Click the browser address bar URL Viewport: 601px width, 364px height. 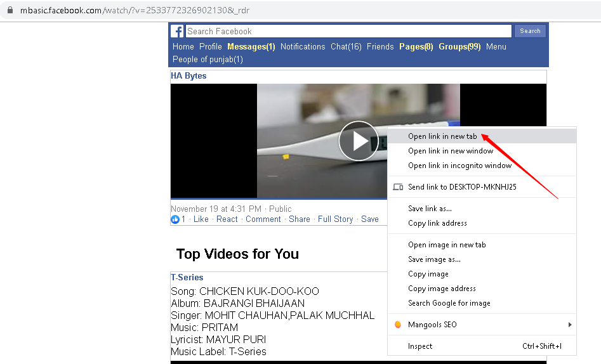point(135,10)
